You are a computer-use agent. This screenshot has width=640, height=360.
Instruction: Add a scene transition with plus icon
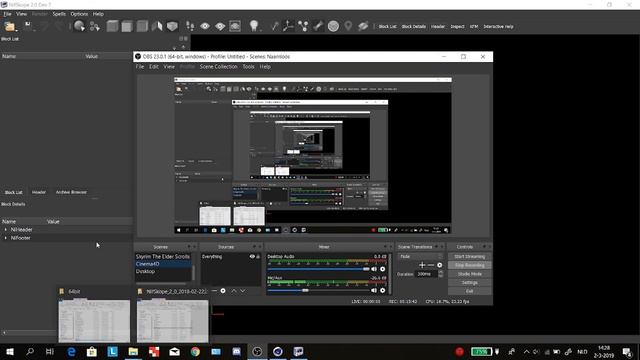click(x=422, y=265)
